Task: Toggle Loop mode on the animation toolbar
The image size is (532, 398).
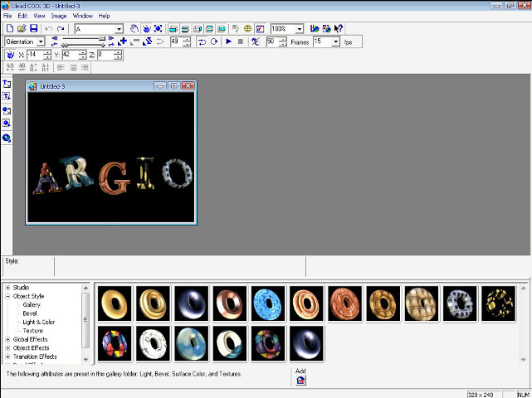Action: (x=214, y=41)
